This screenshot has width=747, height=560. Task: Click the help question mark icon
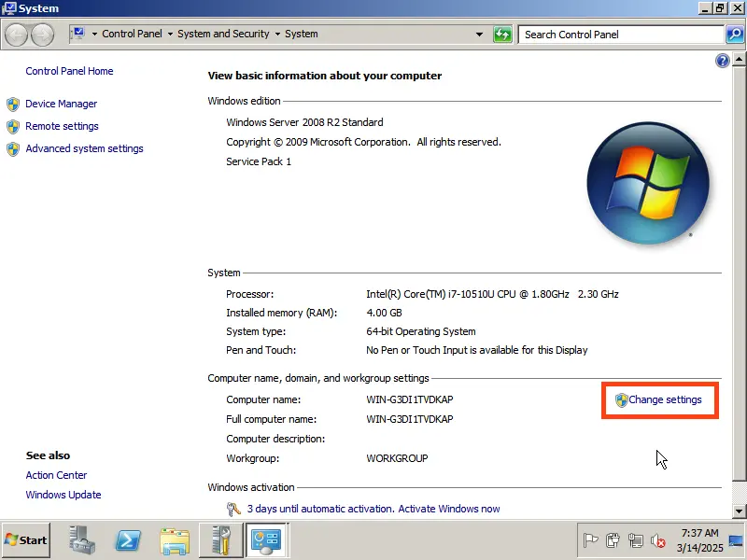(x=722, y=61)
